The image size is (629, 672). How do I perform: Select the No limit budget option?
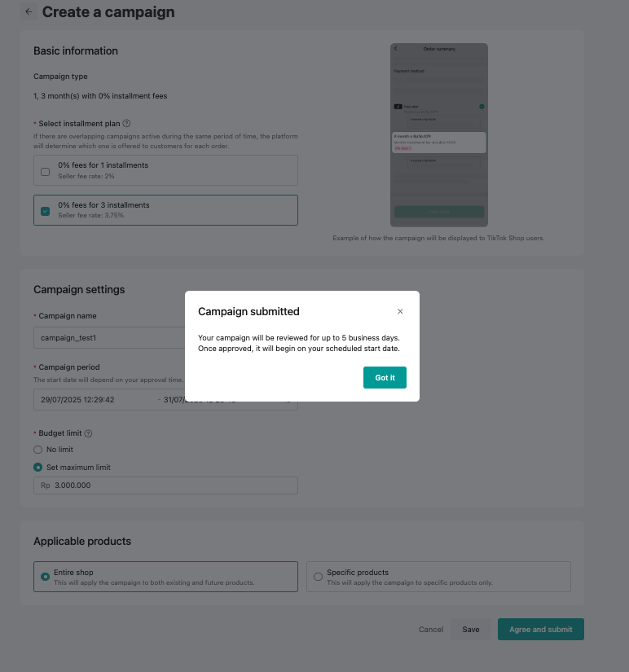(37, 450)
